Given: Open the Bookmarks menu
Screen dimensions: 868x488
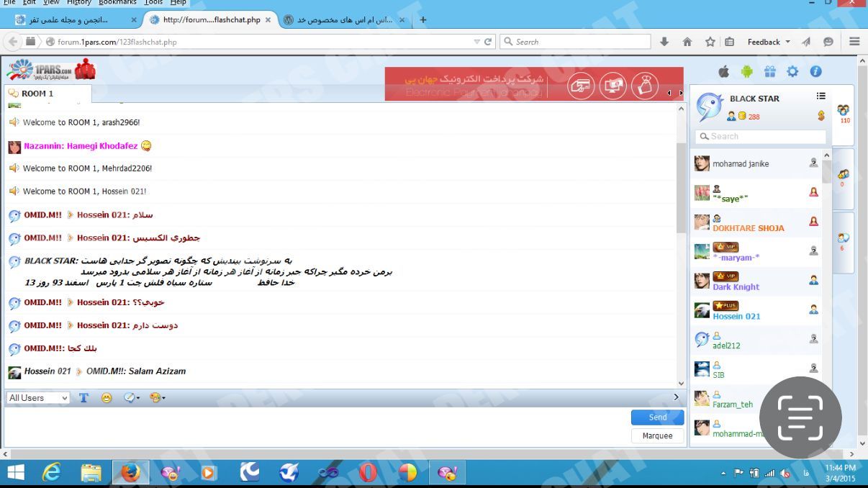Looking at the screenshot, I should [x=117, y=3].
